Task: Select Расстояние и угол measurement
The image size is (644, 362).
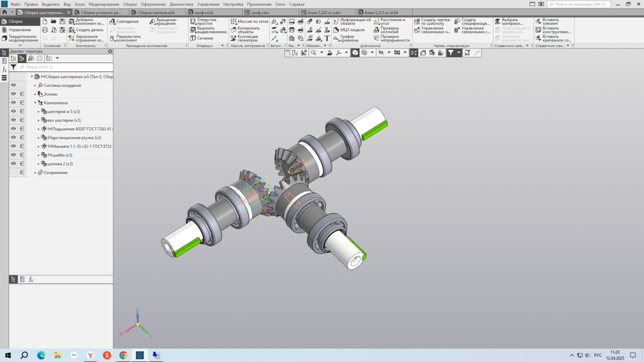Action: (389, 22)
